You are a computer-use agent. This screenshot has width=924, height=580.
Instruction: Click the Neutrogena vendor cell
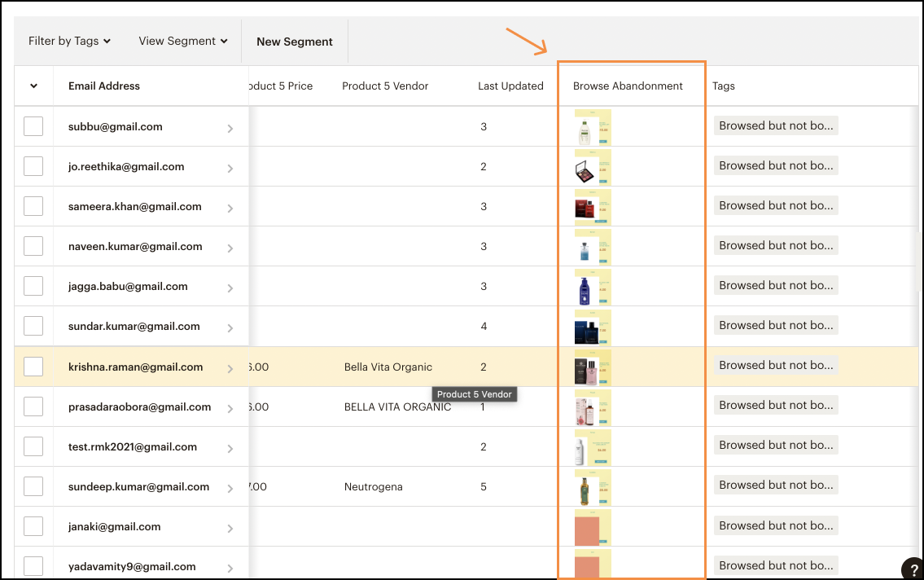374,487
